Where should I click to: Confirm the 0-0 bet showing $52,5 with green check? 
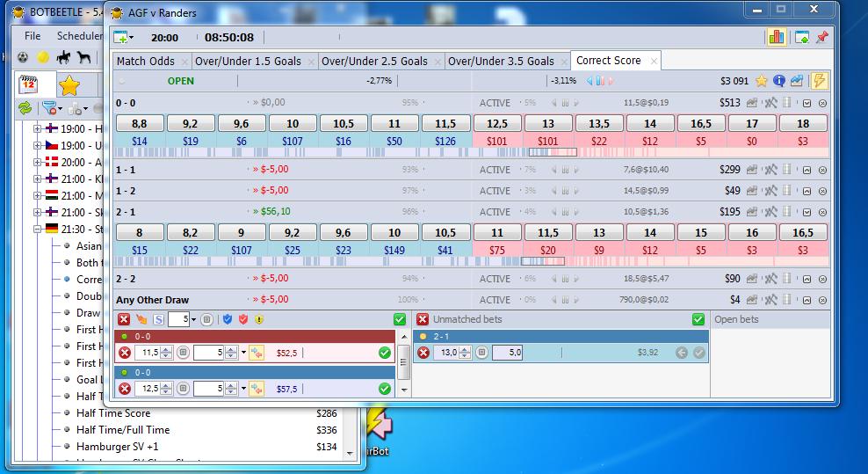click(x=385, y=353)
